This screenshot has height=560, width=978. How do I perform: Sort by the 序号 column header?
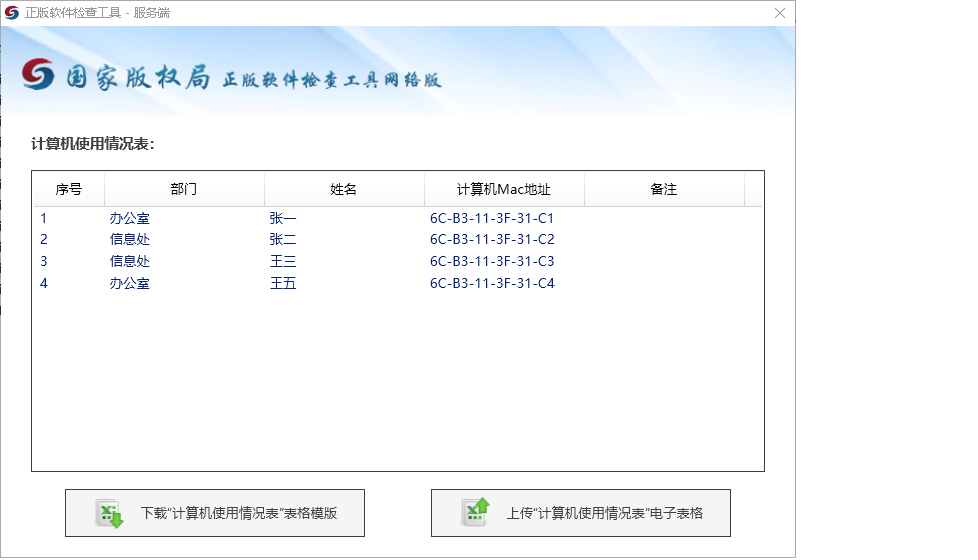(68, 189)
